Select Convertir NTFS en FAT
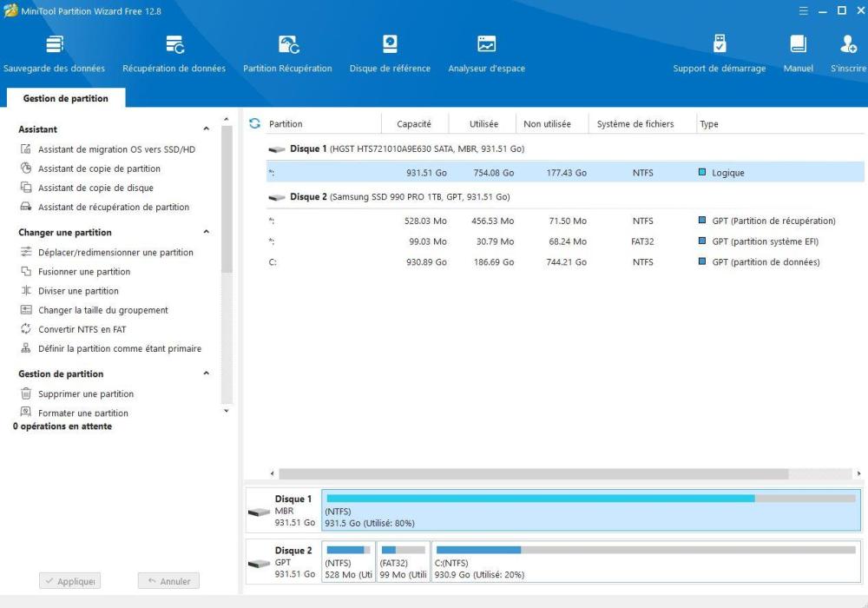868x608 pixels. point(82,329)
